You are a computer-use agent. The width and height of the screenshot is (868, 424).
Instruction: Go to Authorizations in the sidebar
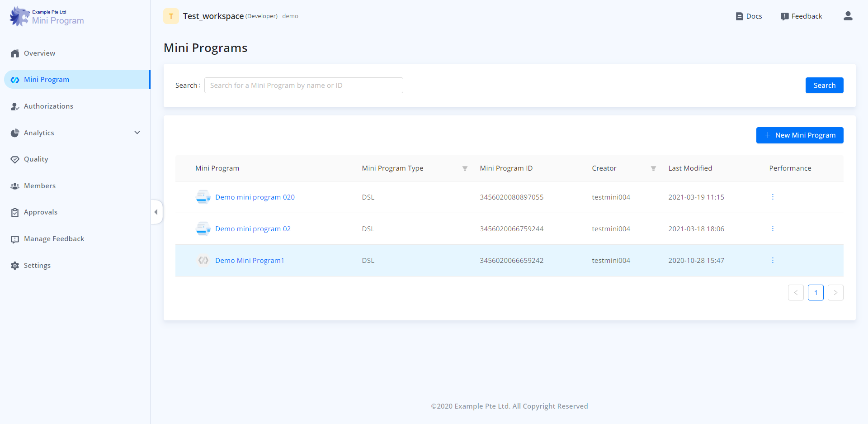pyautogui.click(x=48, y=106)
